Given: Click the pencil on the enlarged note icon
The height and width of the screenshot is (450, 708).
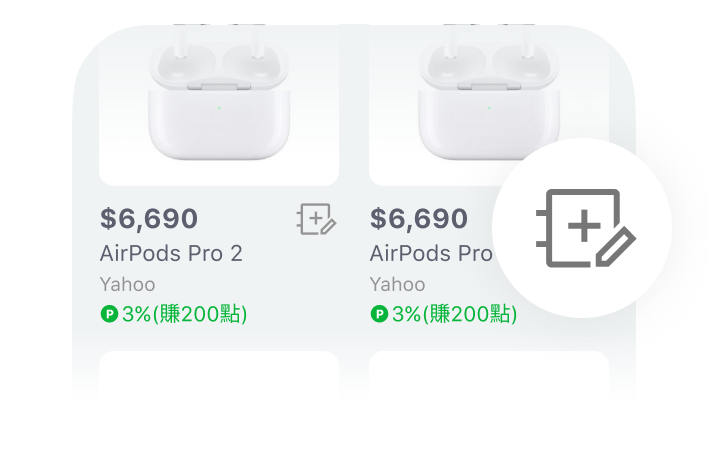Looking at the screenshot, I should tap(615, 247).
